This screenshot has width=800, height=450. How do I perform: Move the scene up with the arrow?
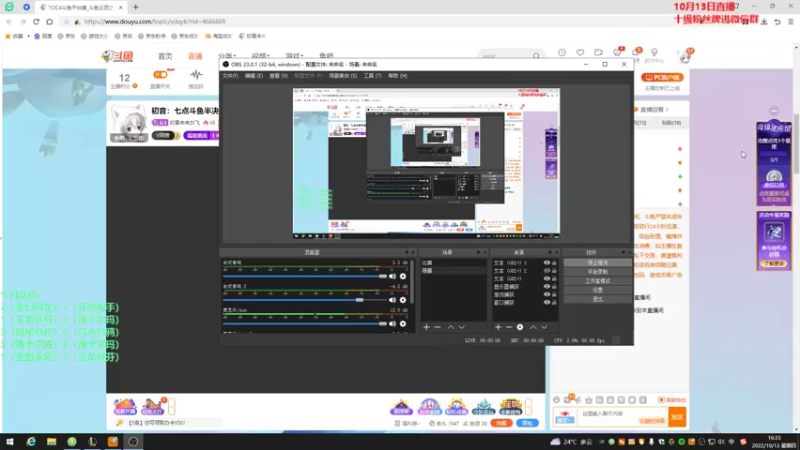(x=451, y=327)
